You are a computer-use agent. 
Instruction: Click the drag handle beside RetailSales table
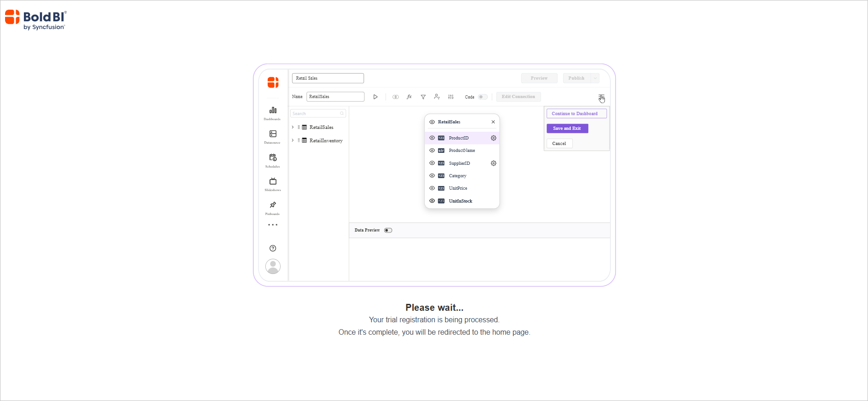click(299, 127)
